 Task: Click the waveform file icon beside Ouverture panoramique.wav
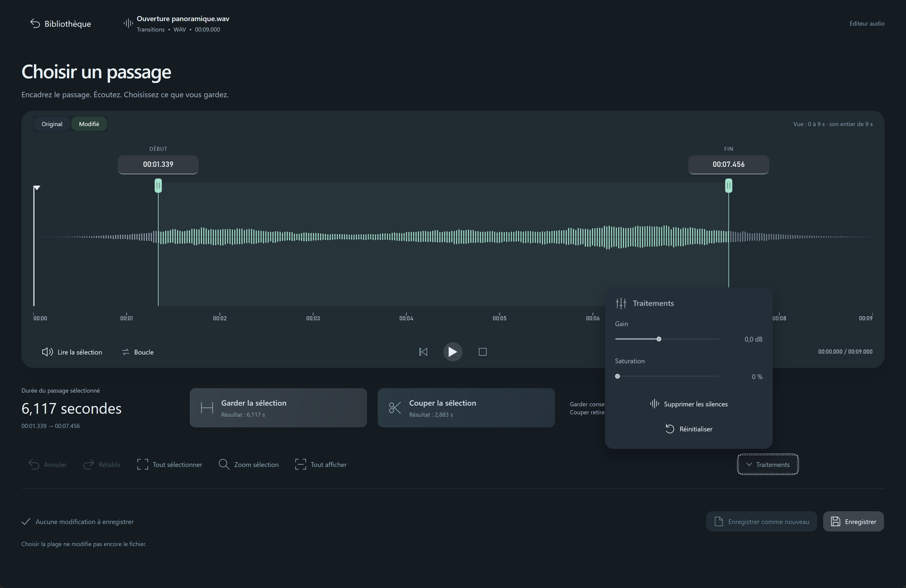128,23
